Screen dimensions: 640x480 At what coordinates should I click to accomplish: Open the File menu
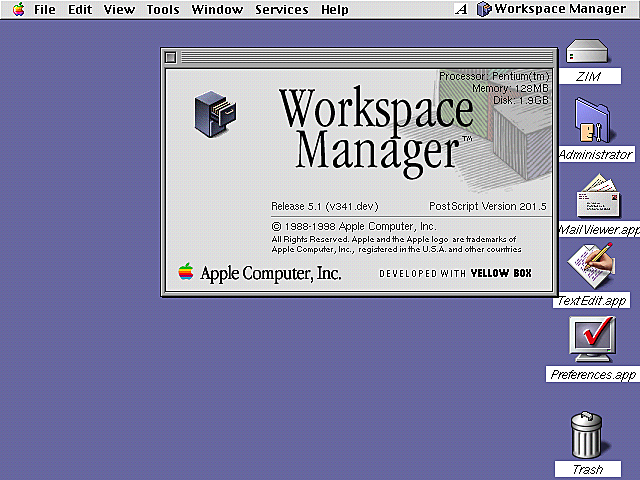tap(44, 9)
